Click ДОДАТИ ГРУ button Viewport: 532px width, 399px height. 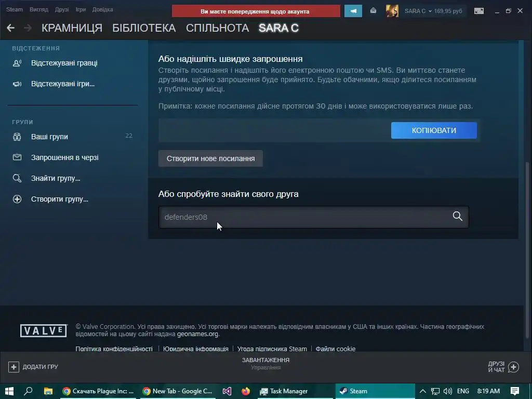(x=33, y=367)
